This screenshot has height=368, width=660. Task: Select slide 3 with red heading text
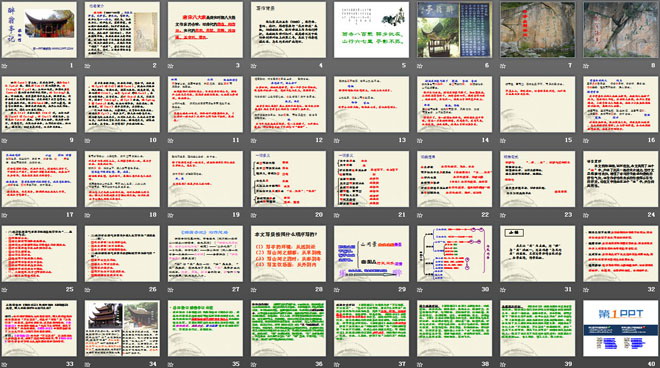coord(205,30)
